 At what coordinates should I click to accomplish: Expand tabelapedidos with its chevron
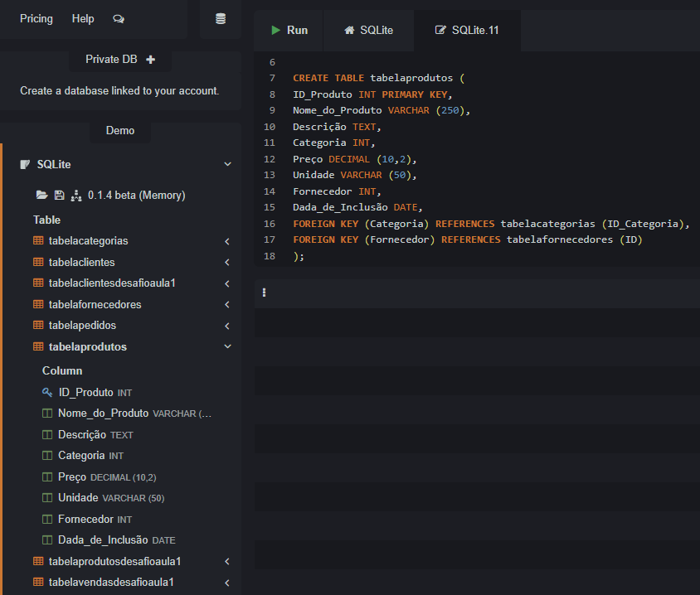pyautogui.click(x=227, y=326)
